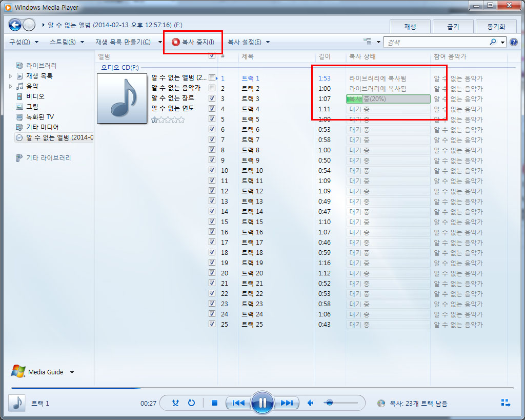Select the audio CD album entry in sidebar
The width and height of the screenshot is (525, 420).
click(x=54, y=137)
